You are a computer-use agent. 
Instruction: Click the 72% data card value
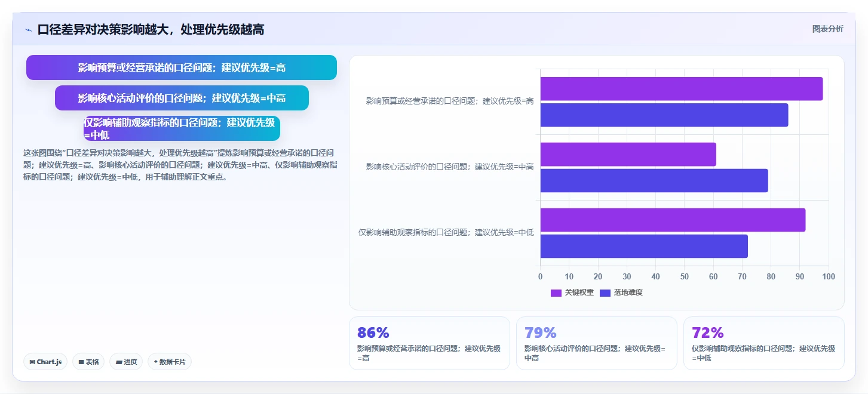tap(707, 333)
